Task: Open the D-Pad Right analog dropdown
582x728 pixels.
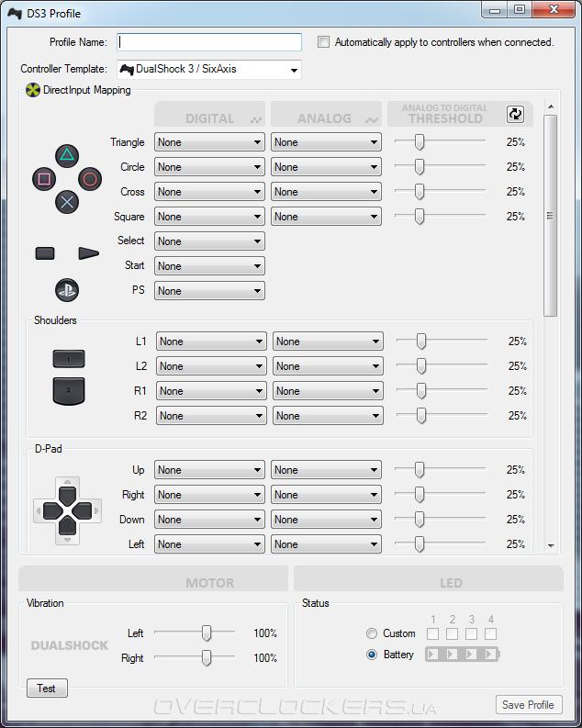Action: pyautogui.click(x=326, y=495)
